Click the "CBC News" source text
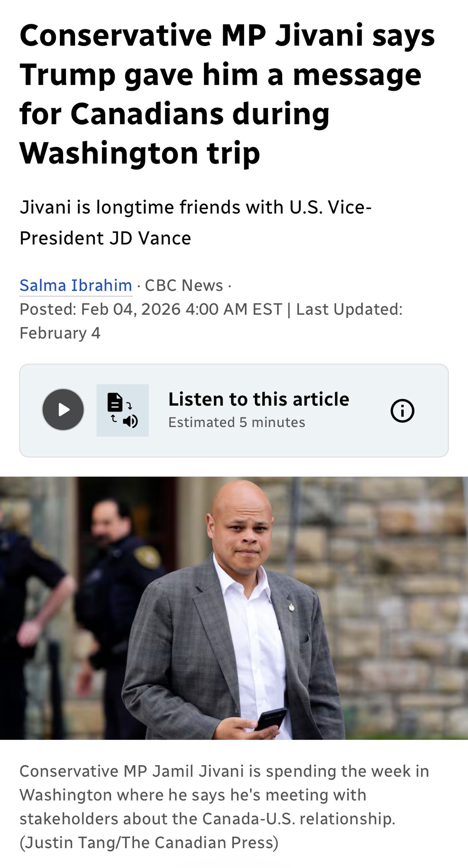This screenshot has height=868, width=468. (184, 286)
